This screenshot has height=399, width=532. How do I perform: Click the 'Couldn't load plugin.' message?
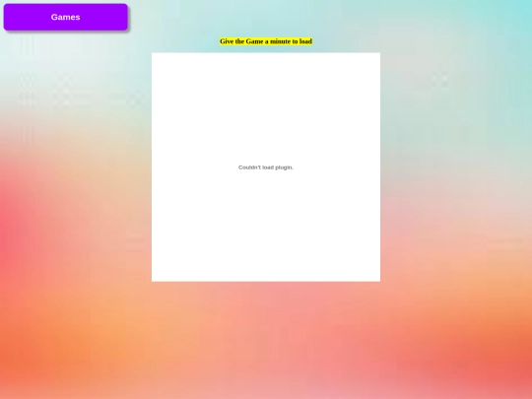click(x=266, y=167)
